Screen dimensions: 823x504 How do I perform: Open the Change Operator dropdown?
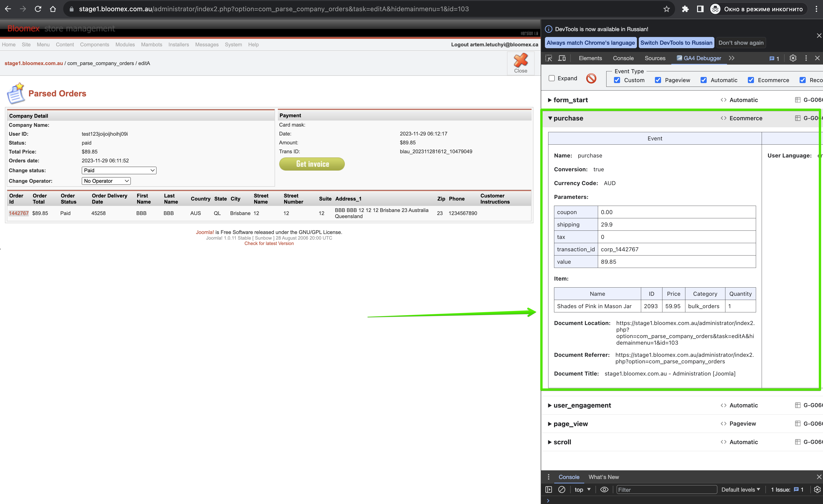tap(106, 181)
